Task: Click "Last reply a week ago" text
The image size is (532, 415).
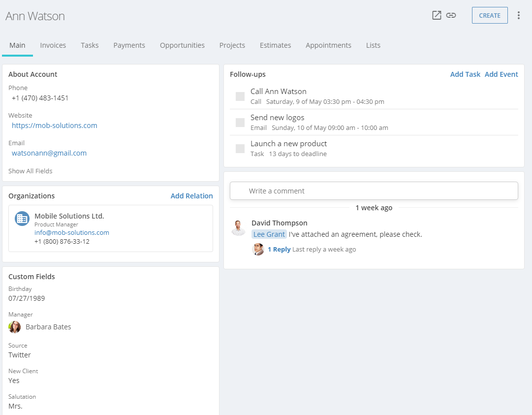Action: pos(324,250)
